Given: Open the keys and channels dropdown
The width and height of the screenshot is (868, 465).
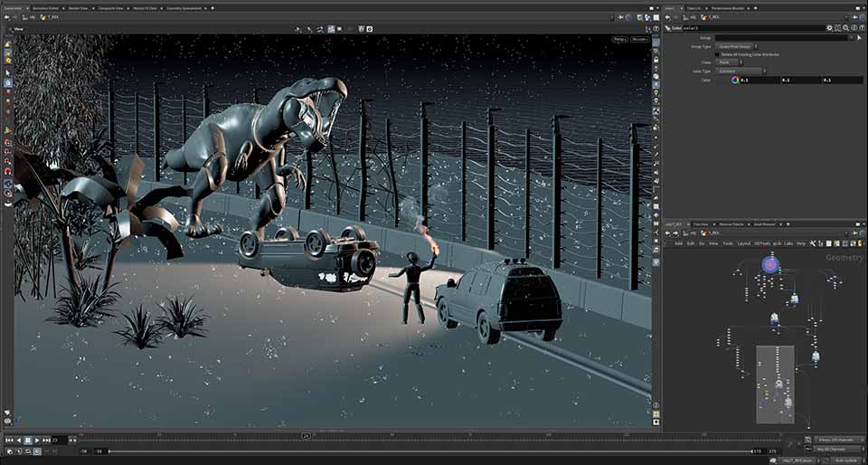Looking at the screenshot, I should click(838, 440).
